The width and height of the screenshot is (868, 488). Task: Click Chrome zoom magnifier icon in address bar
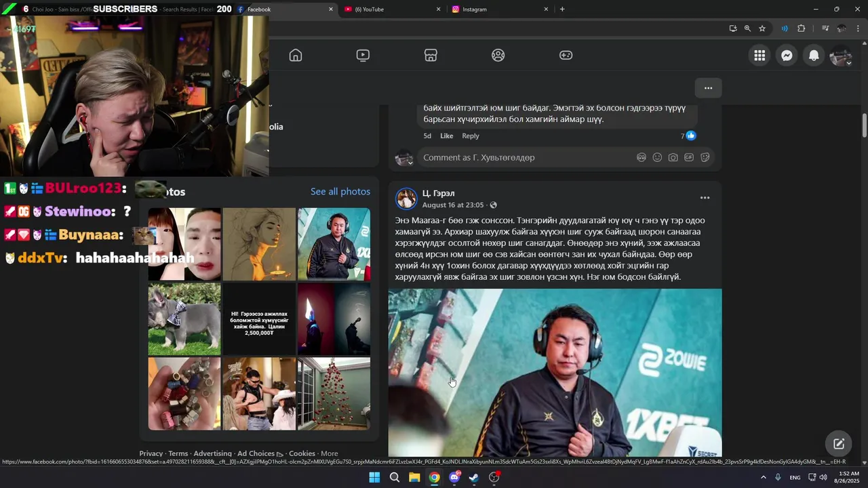point(747,28)
